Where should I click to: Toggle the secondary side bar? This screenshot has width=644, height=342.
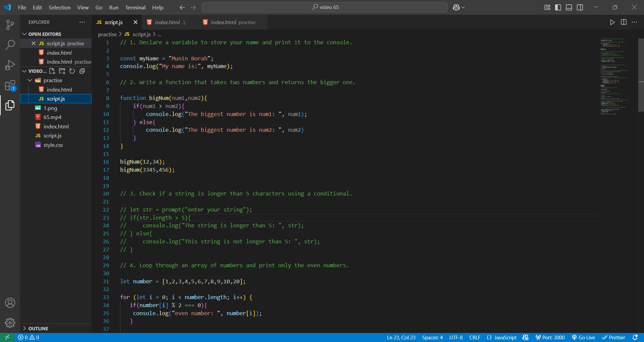[580, 7]
